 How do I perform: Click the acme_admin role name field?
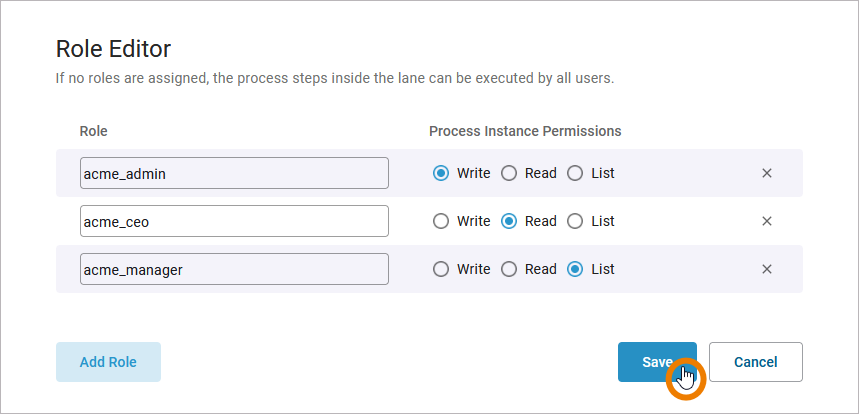click(x=234, y=173)
